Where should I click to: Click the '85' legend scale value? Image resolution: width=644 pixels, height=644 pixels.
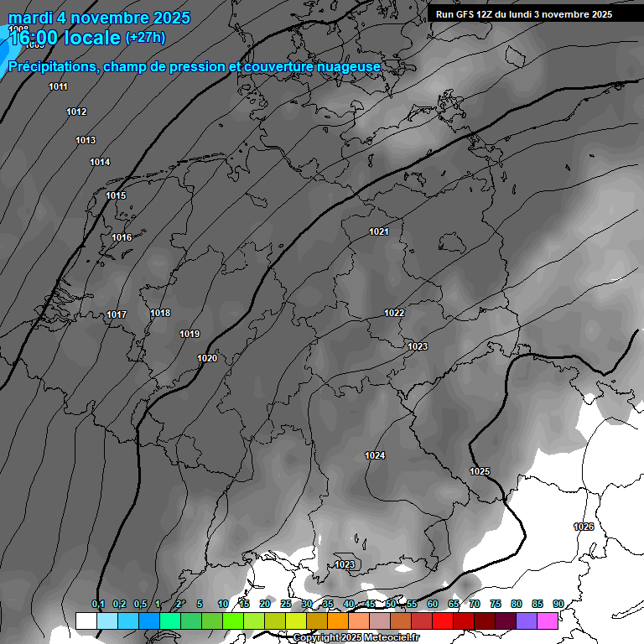tap(538, 604)
